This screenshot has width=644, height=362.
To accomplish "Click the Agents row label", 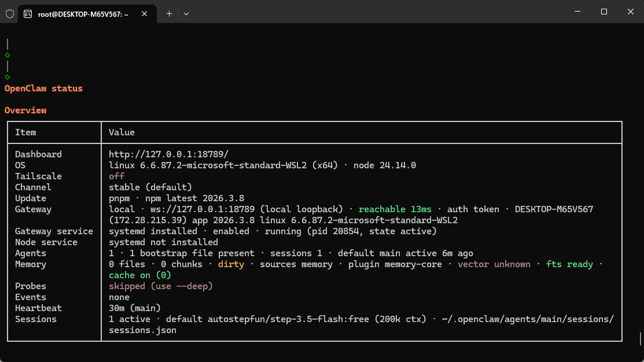I will point(31,253).
